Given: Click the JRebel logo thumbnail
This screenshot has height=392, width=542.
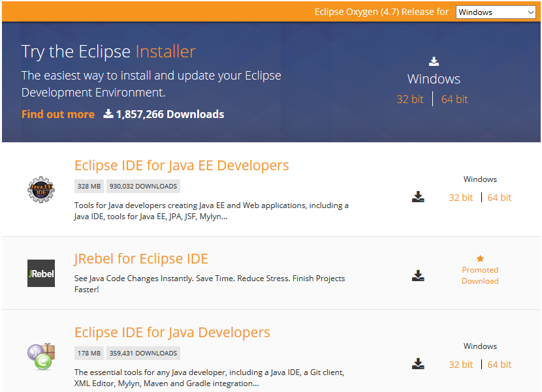Looking at the screenshot, I should tap(41, 273).
